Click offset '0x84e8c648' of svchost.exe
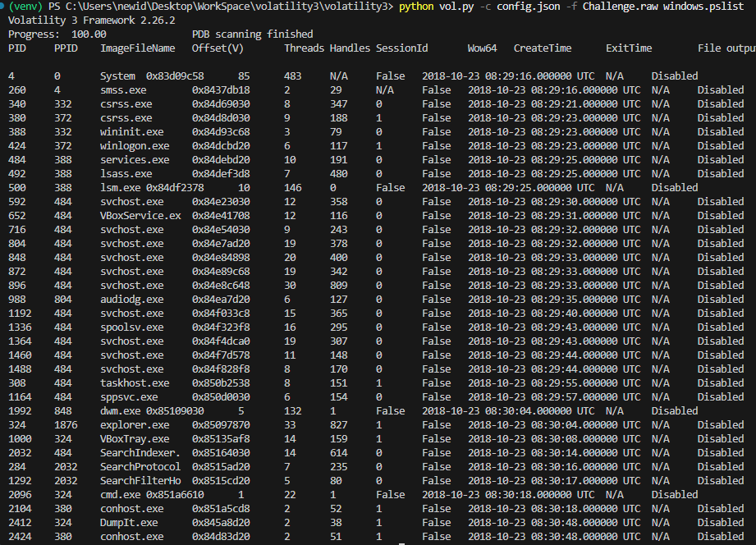This screenshot has width=756, height=545. point(221,286)
